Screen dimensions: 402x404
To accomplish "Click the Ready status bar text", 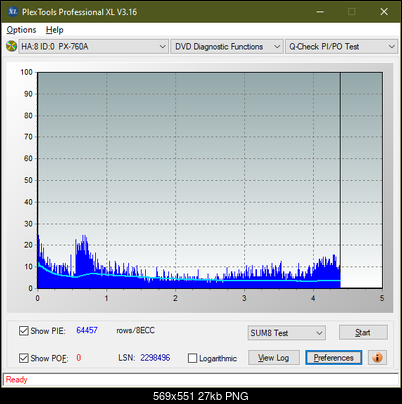I will 16,379.
